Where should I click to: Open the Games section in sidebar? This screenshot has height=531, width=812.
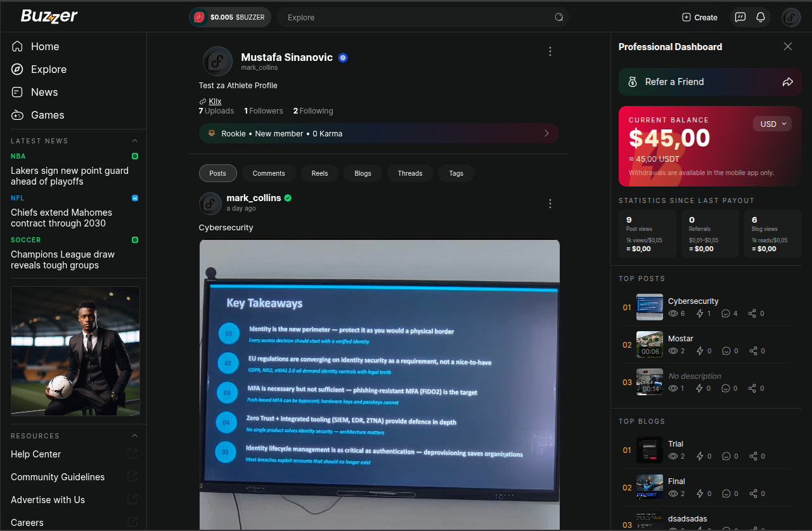click(38, 115)
